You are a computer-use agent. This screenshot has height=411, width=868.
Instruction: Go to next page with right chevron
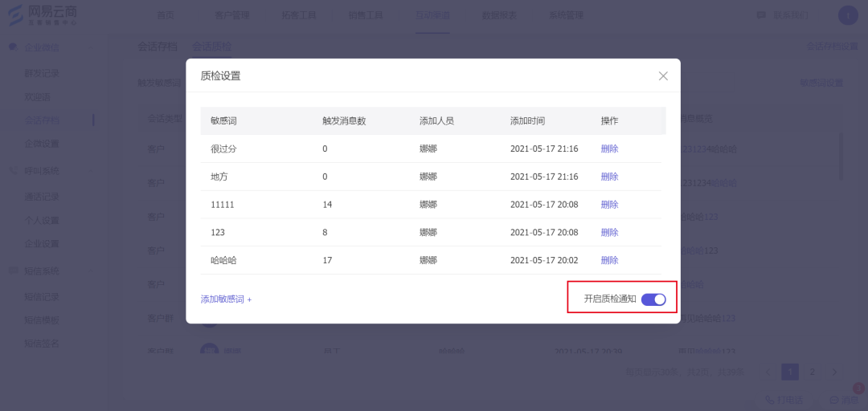(834, 372)
